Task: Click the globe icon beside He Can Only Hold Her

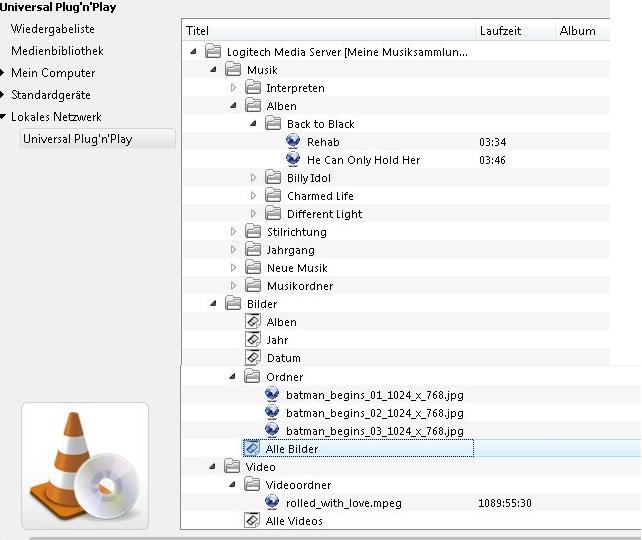Action: pos(293,160)
